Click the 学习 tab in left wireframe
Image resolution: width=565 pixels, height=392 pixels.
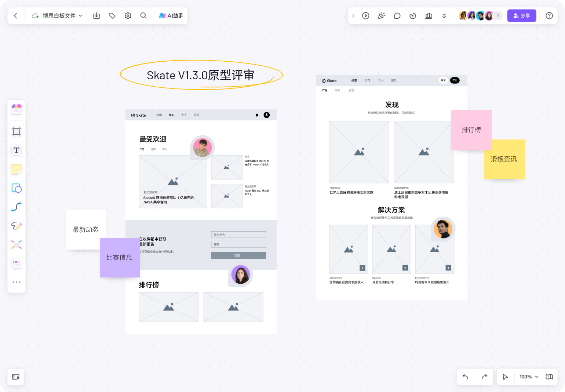tap(171, 115)
